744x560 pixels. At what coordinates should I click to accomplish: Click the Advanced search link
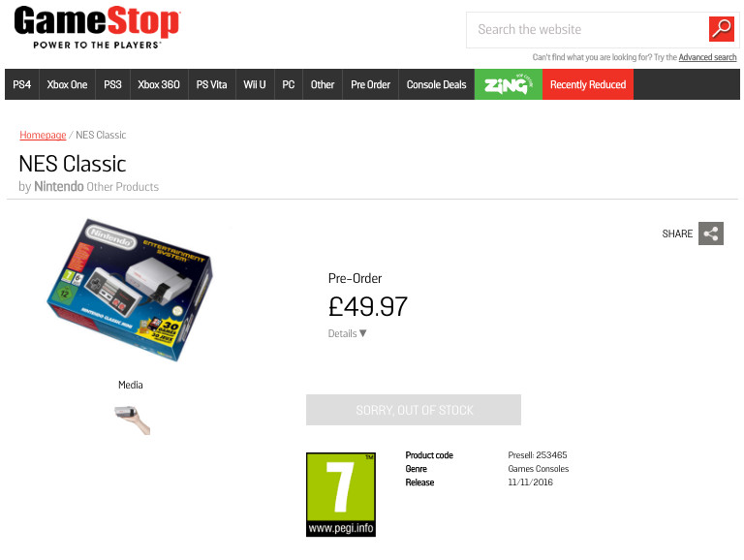point(707,57)
